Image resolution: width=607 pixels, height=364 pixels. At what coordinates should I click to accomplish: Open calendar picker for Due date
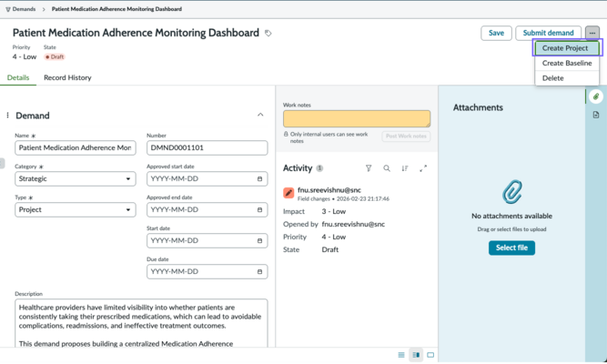(x=259, y=272)
